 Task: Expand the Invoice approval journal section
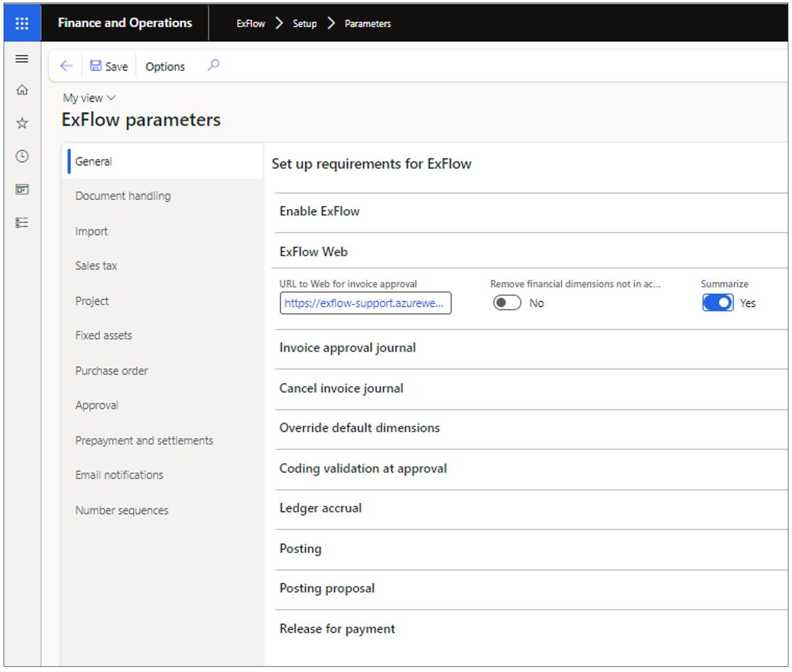[x=531, y=348]
